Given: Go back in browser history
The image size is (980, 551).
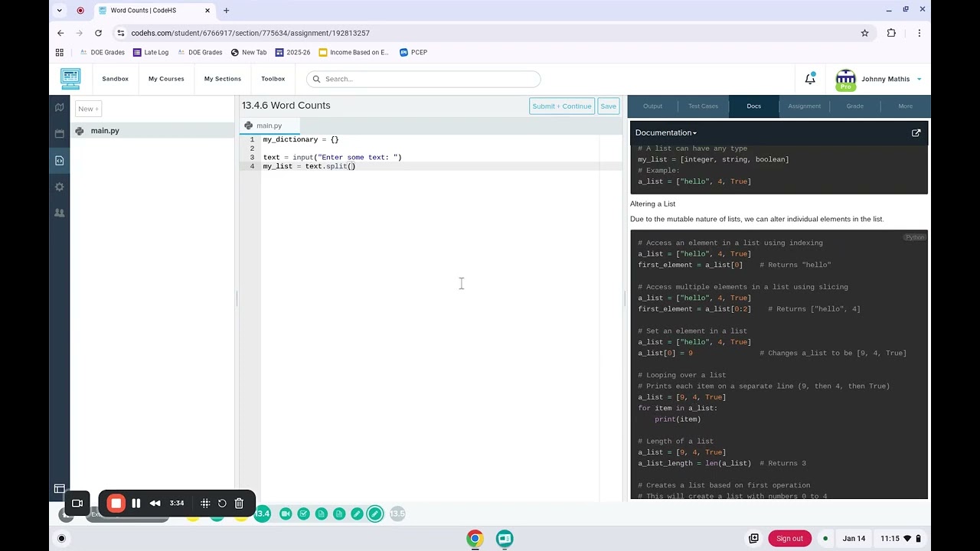Looking at the screenshot, I should (x=60, y=33).
